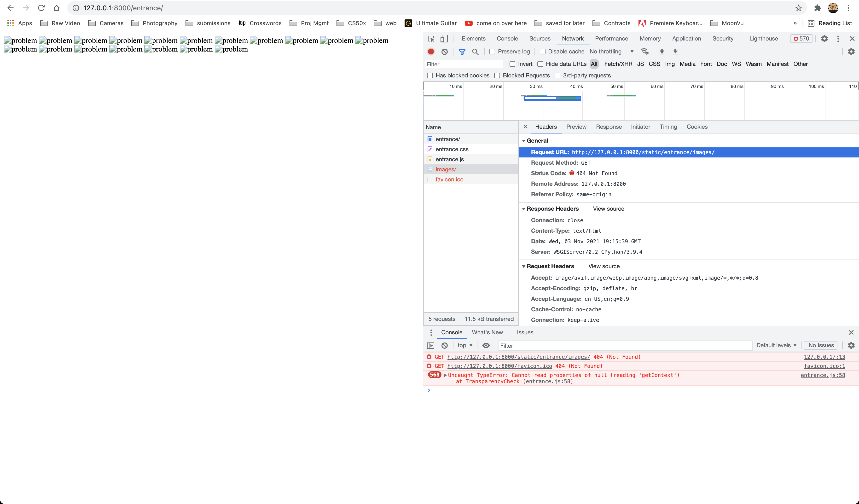
Task: Open the Issues drawer tab
Action: pos(525,332)
